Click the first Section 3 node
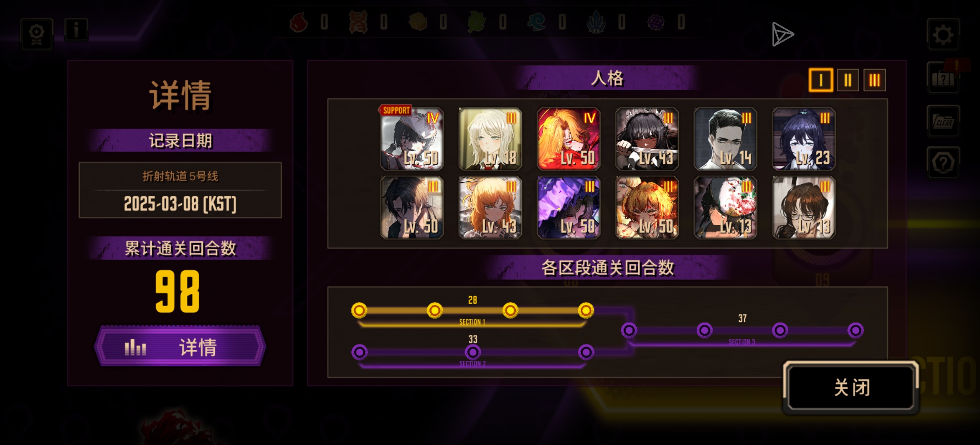Image resolution: width=980 pixels, height=445 pixels. 629,330
